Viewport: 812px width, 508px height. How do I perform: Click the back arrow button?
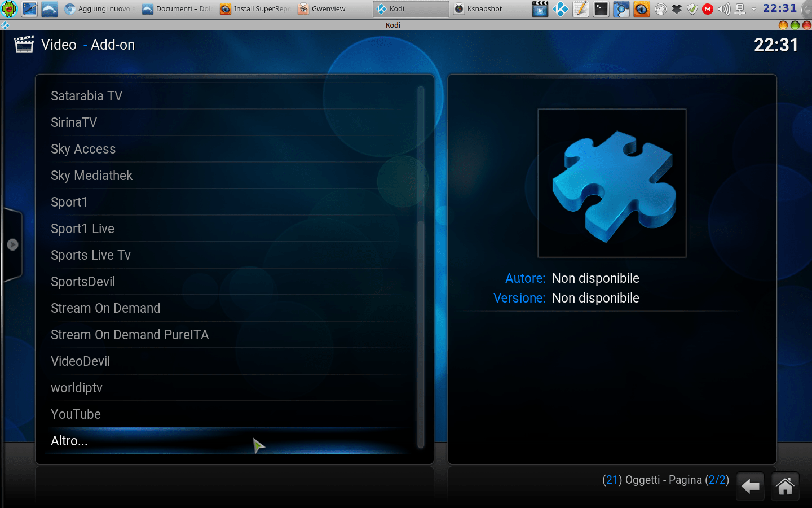click(750, 486)
